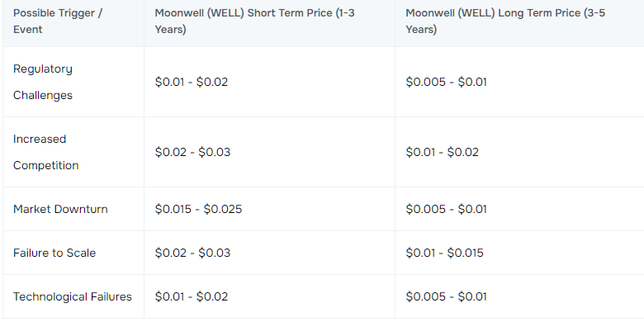The width and height of the screenshot is (644, 322).
Task: Select Failure to Scale short term price cell
Action: click(x=192, y=253)
